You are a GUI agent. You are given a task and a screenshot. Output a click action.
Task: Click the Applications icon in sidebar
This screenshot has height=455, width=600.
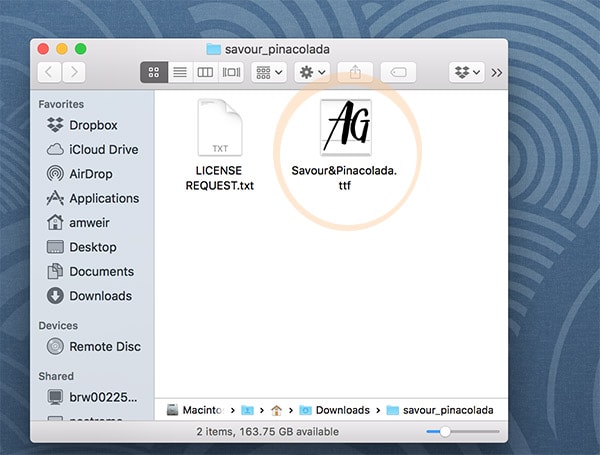[x=55, y=198]
